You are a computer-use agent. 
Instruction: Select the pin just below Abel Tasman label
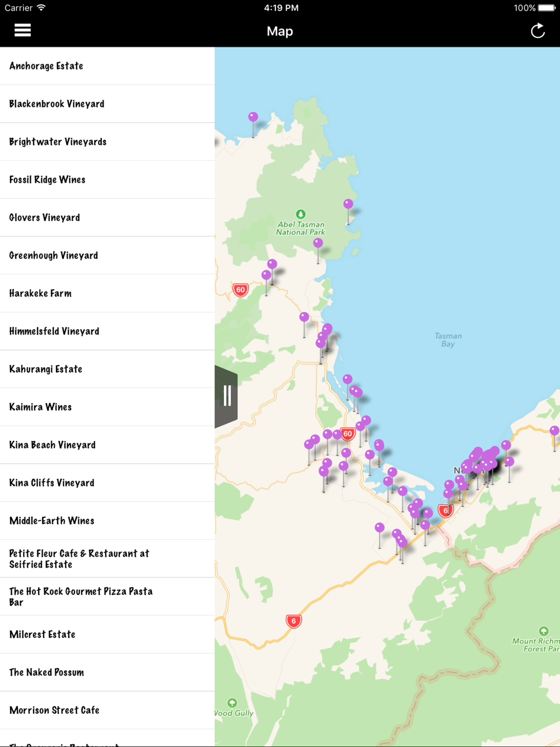[x=318, y=243]
